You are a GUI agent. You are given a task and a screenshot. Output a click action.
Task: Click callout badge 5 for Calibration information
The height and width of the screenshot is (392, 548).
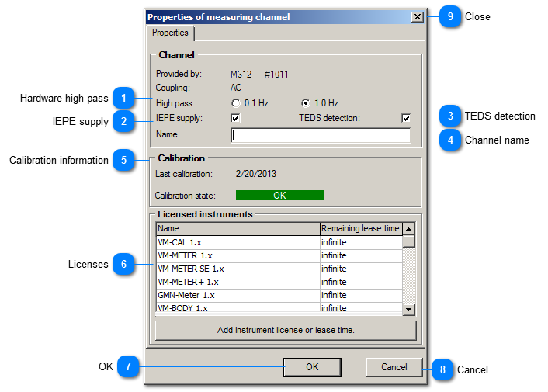pyautogui.click(x=122, y=160)
